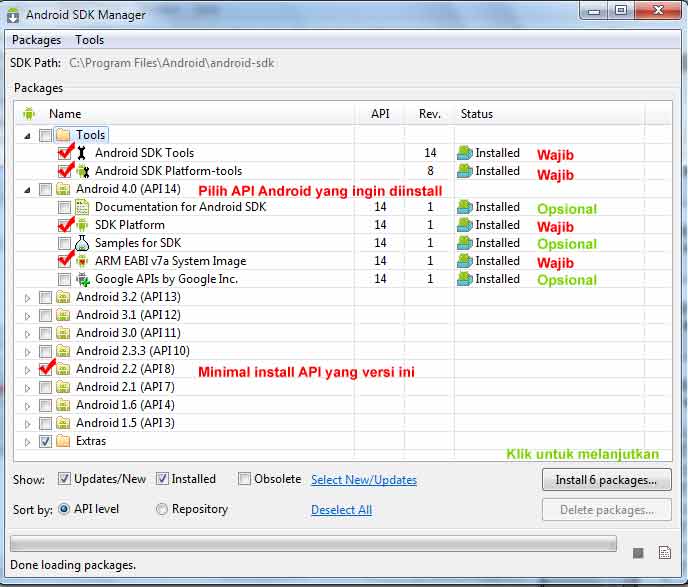688x587 pixels.
Task: Check the Samples for SDK checkbox
Action: tap(64, 243)
